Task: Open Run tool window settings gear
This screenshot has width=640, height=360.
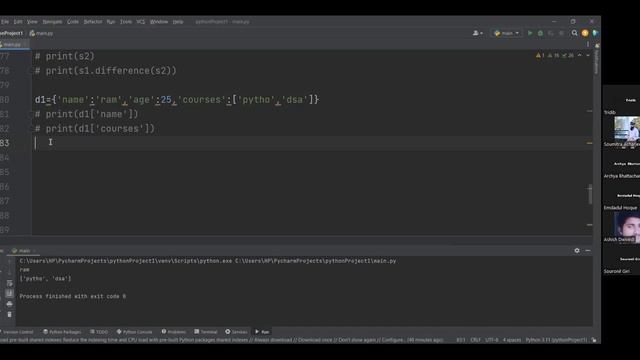Action: pyautogui.click(x=577, y=251)
